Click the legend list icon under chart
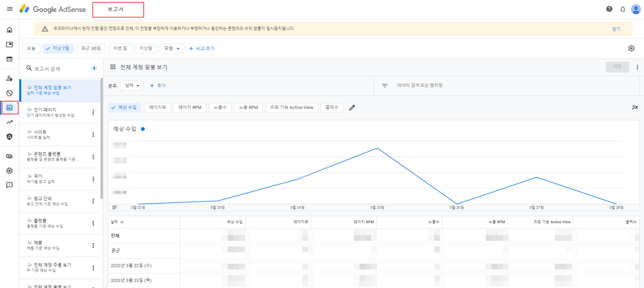The width and height of the screenshot is (644, 288). click(115, 207)
